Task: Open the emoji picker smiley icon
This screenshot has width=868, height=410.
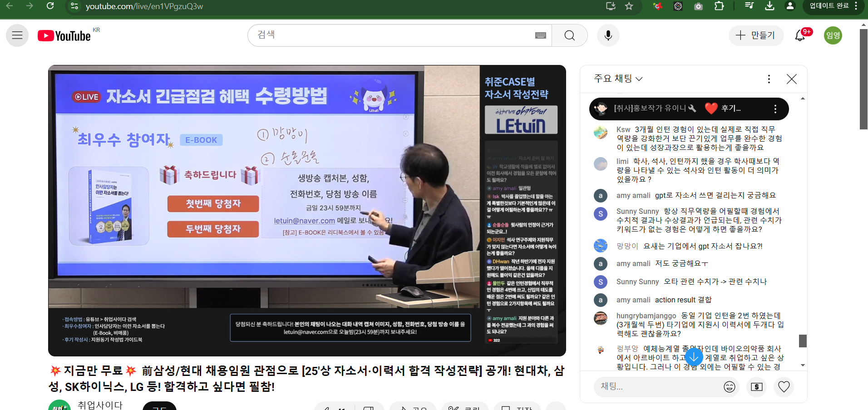Action: click(x=730, y=387)
